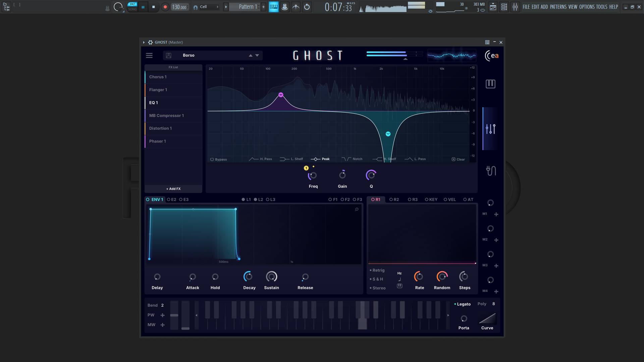
Task: Clear the EQ bands
Action: (x=458, y=160)
